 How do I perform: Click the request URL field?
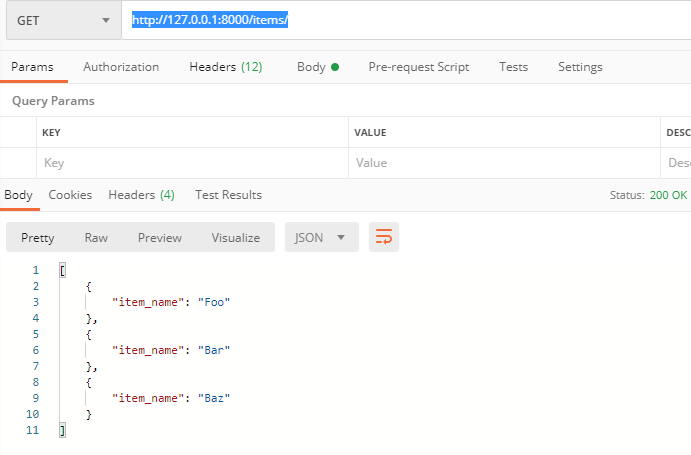point(400,20)
